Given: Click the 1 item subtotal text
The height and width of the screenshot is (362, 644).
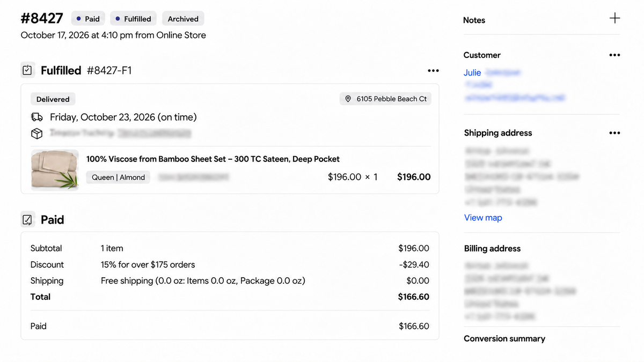Looking at the screenshot, I should tap(112, 248).
